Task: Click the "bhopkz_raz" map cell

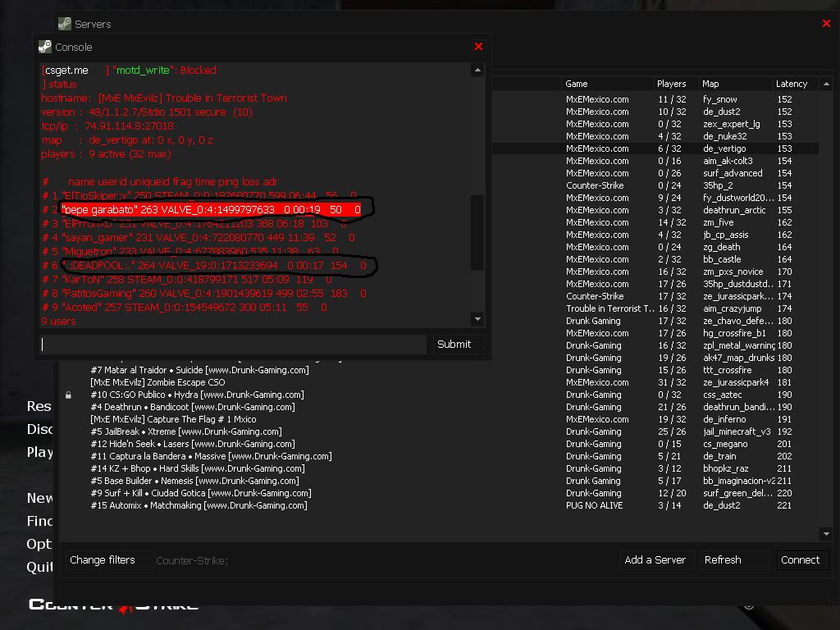Action: (726, 468)
